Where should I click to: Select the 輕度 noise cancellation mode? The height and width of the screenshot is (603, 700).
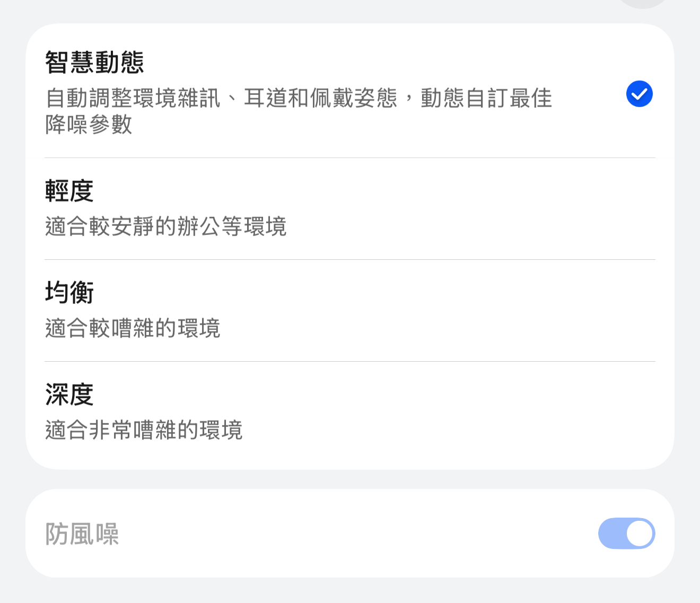tap(69, 191)
